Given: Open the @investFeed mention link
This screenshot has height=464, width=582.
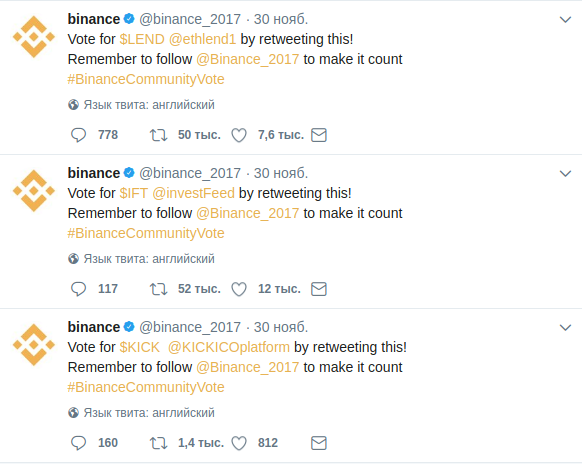Looking at the screenshot, I should tap(193, 193).
